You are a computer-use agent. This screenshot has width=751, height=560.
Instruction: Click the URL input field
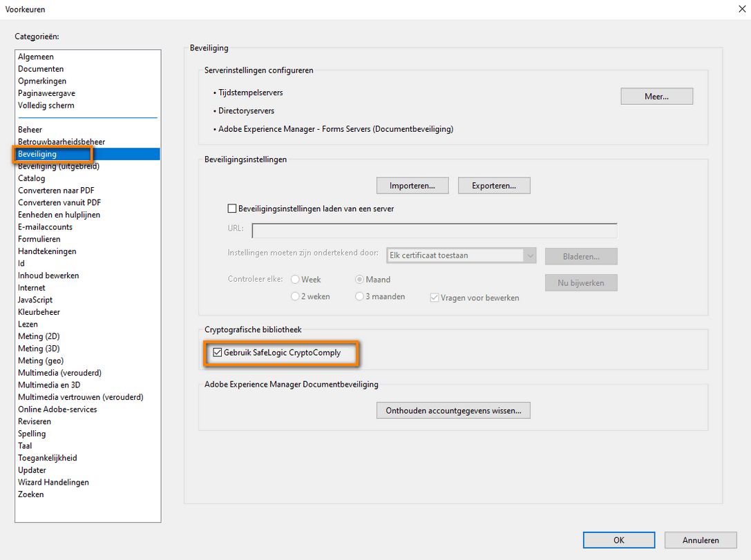click(x=435, y=230)
